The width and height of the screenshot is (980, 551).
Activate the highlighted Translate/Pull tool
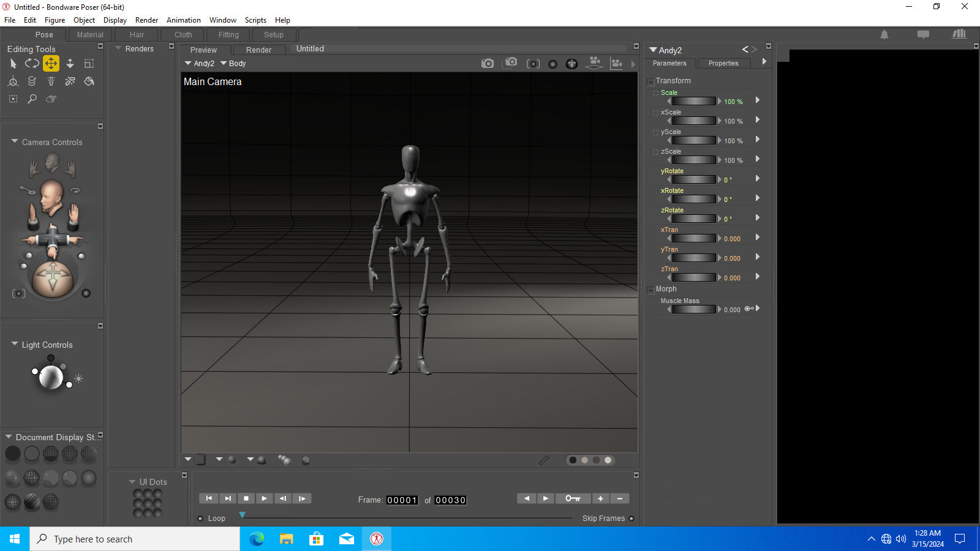coord(51,63)
